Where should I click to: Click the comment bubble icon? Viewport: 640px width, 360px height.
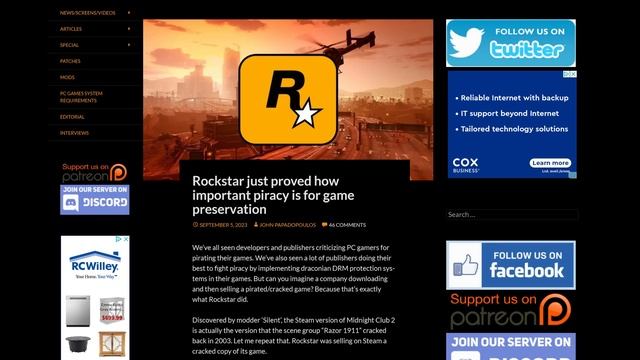pyautogui.click(x=324, y=224)
